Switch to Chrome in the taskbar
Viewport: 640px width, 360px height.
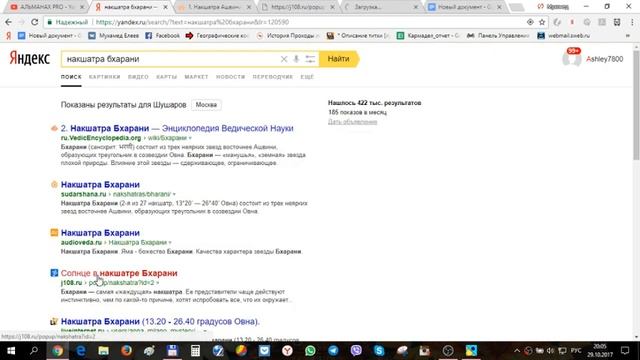[x=58, y=351]
